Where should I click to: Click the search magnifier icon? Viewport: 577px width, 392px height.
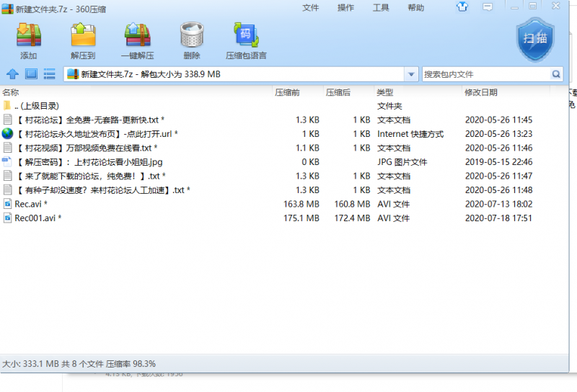coord(556,74)
